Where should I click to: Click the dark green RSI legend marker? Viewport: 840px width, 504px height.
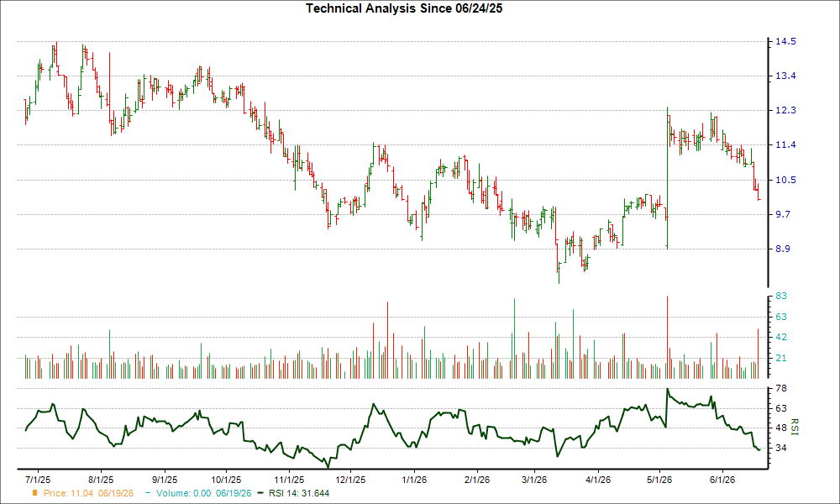[x=260, y=493]
